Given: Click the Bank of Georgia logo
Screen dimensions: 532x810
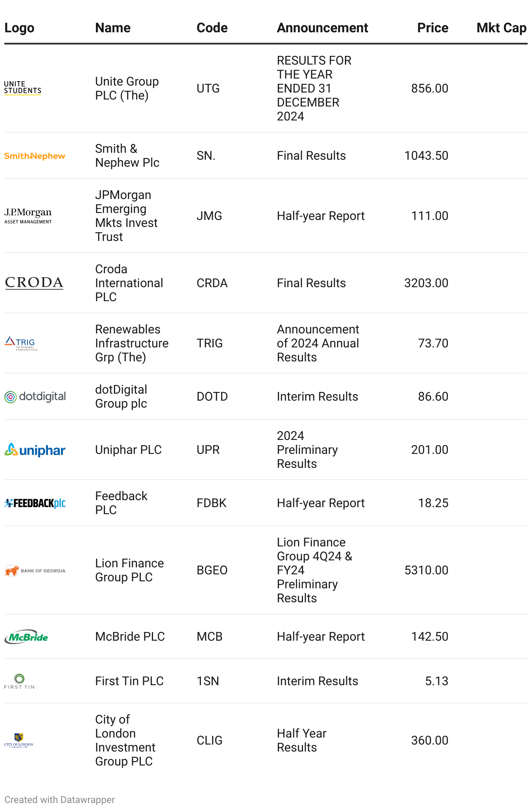Looking at the screenshot, I should [35, 570].
